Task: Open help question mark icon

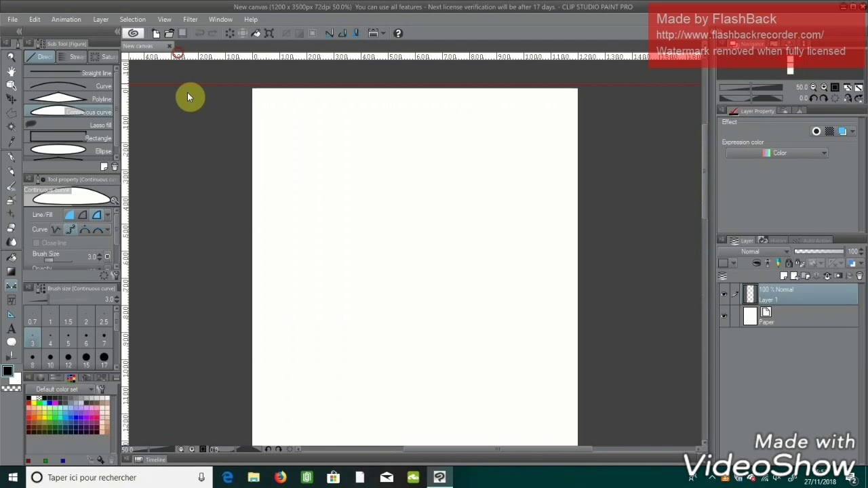Action: (398, 33)
